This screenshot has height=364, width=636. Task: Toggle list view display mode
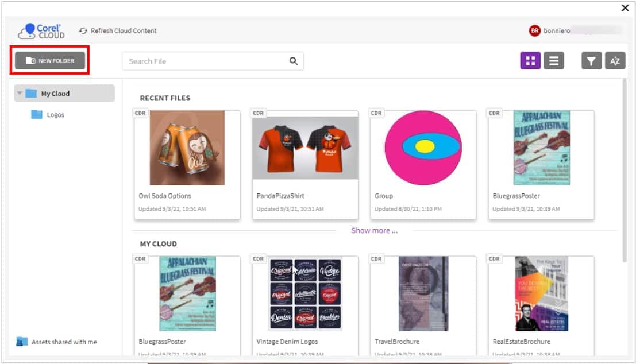[554, 60]
